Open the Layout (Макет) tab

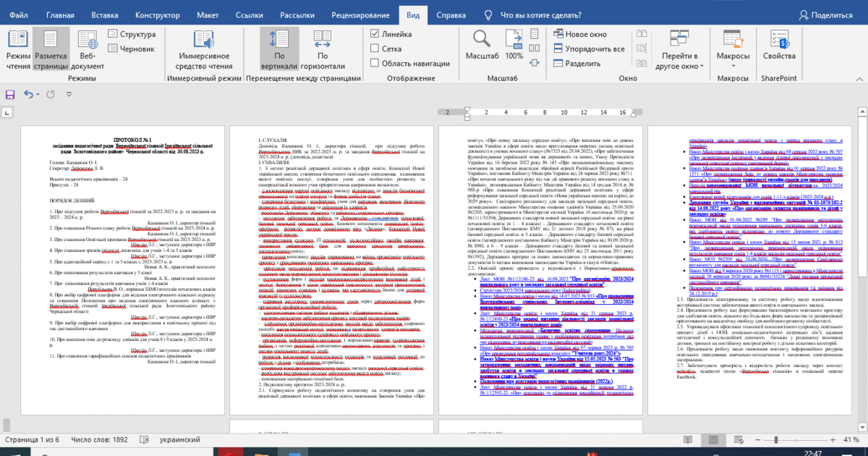[x=208, y=14]
